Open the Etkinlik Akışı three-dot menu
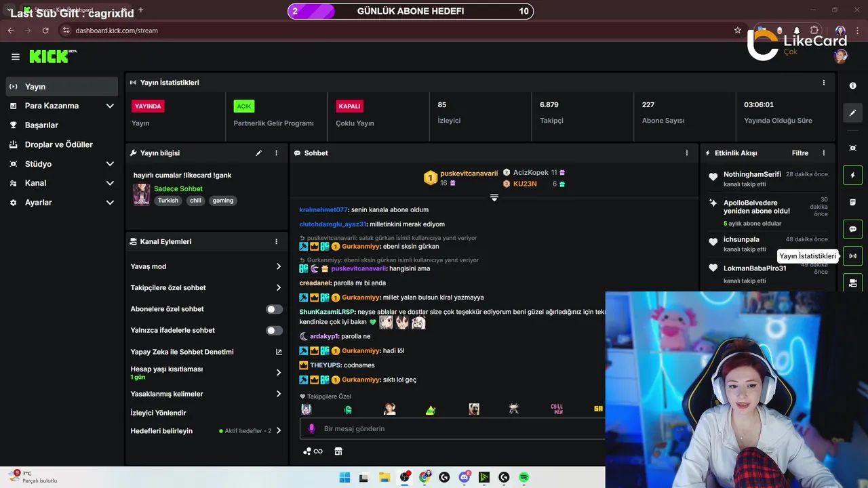Viewport: 868px width, 488px height. click(824, 153)
